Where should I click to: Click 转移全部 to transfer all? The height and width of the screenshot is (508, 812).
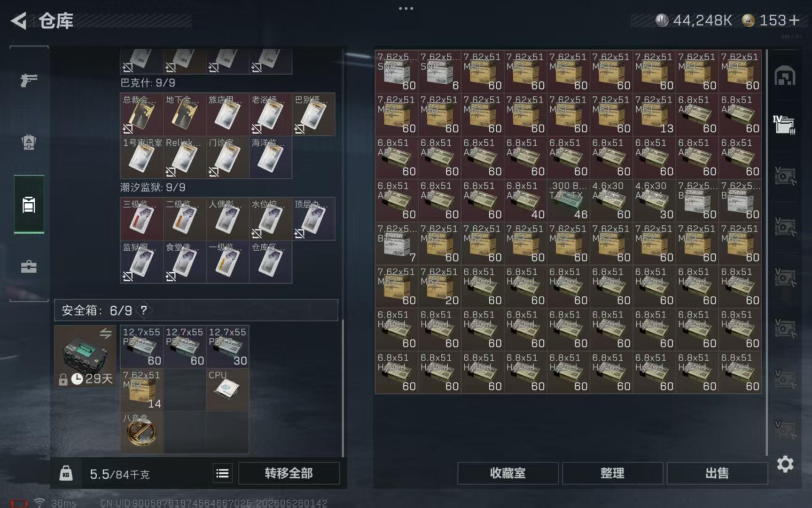tap(289, 473)
